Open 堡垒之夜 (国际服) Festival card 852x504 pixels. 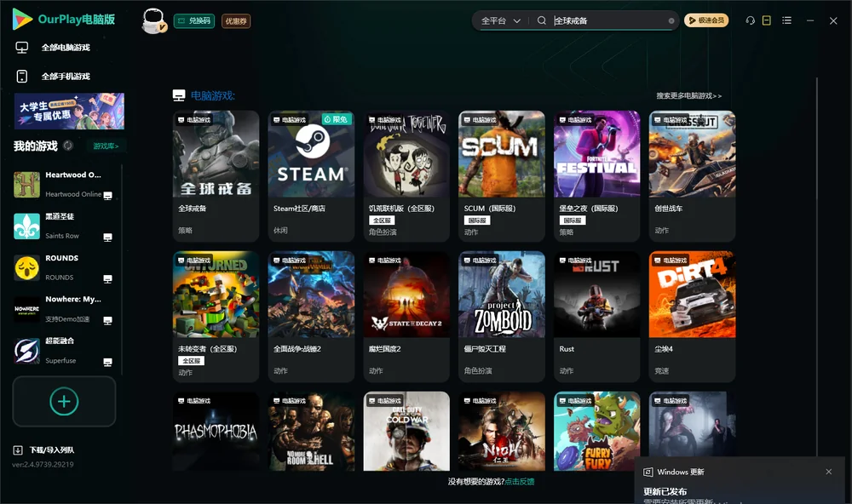(x=596, y=176)
